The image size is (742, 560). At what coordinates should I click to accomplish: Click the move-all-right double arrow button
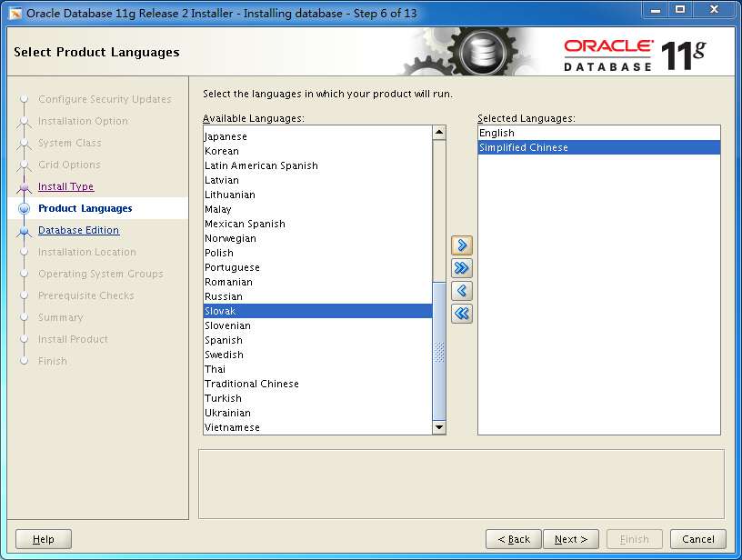click(x=461, y=267)
